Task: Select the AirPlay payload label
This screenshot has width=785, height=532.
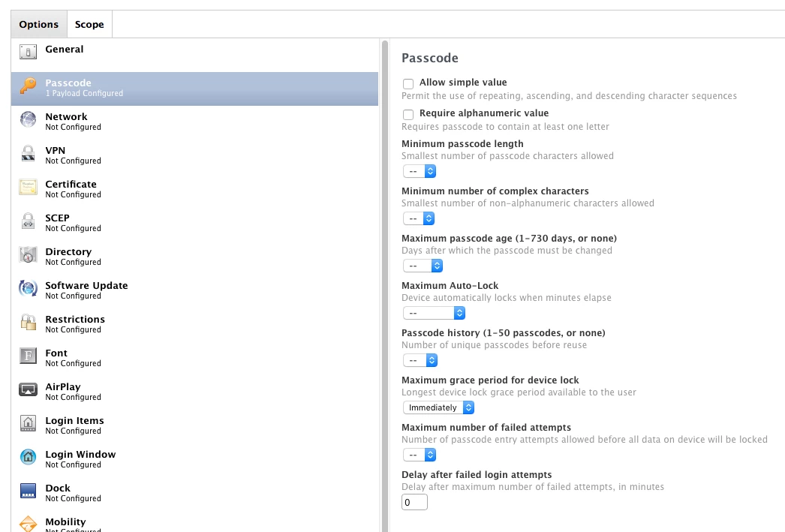Action: pos(62,387)
